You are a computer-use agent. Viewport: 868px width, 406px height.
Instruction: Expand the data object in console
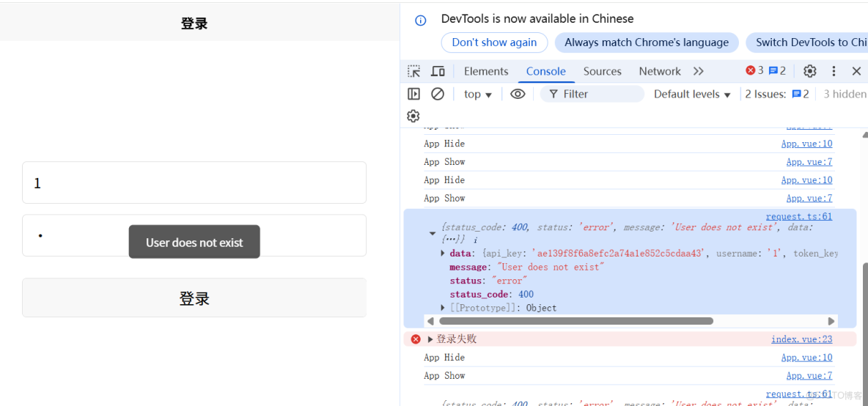click(x=443, y=253)
